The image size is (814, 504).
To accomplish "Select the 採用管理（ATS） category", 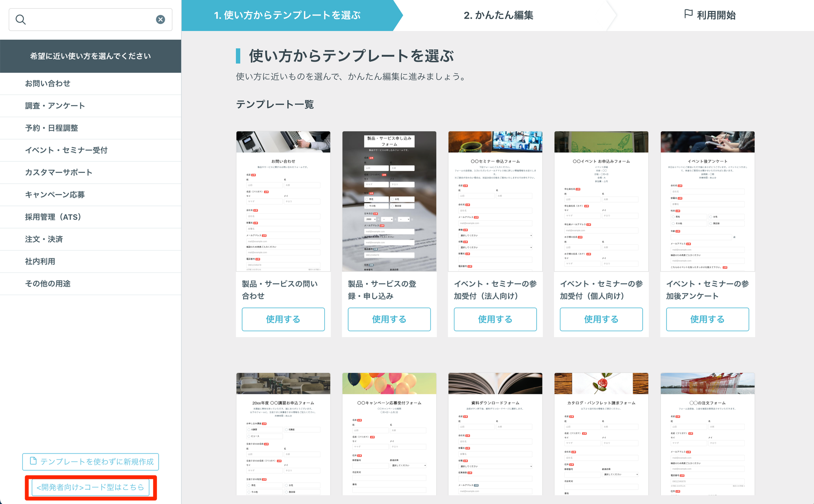I will (x=53, y=217).
